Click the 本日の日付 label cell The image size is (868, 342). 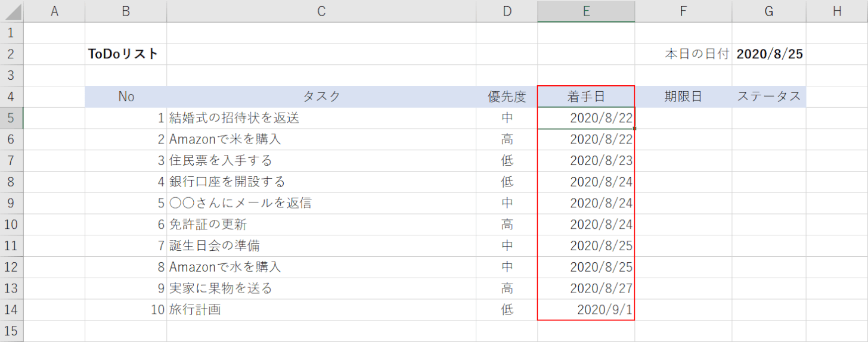[683, 54]
